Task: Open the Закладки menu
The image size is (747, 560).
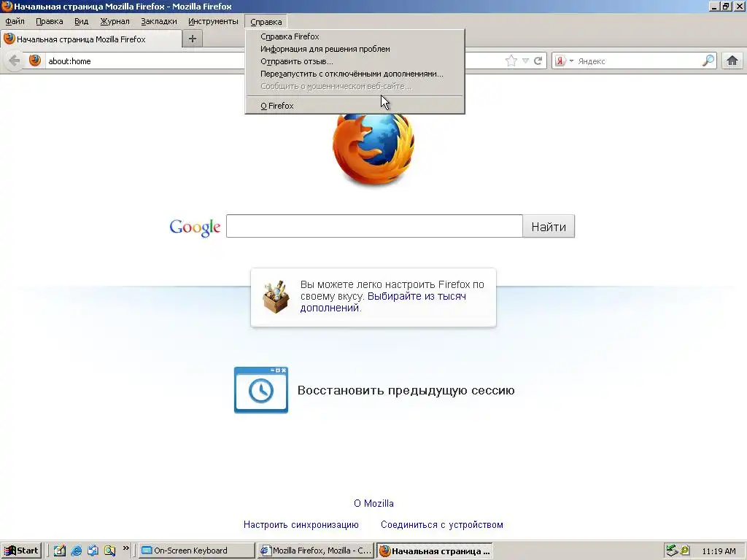Action: [159, 21]
